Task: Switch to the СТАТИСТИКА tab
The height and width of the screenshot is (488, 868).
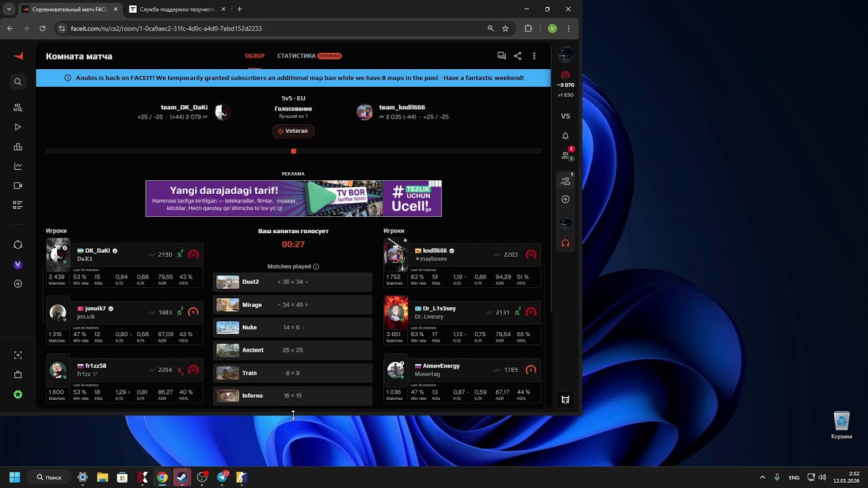Action: (x=296, y=56)
